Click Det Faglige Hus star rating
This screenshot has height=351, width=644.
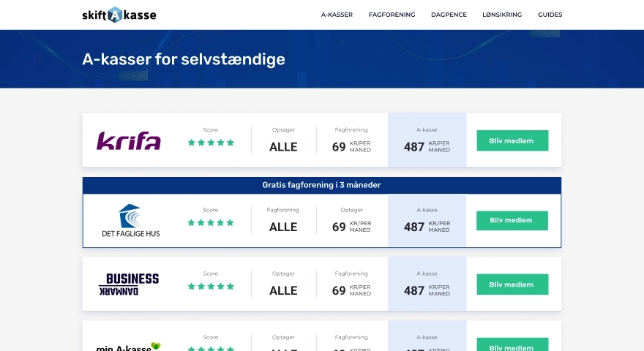point(211,222)
